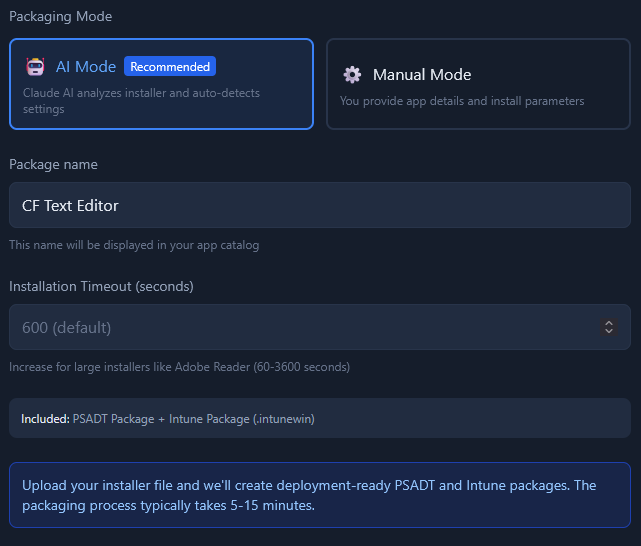Click the blue upload installer info banner
Image resolution: width=641 pixels, height=546 pixels.
320,495
